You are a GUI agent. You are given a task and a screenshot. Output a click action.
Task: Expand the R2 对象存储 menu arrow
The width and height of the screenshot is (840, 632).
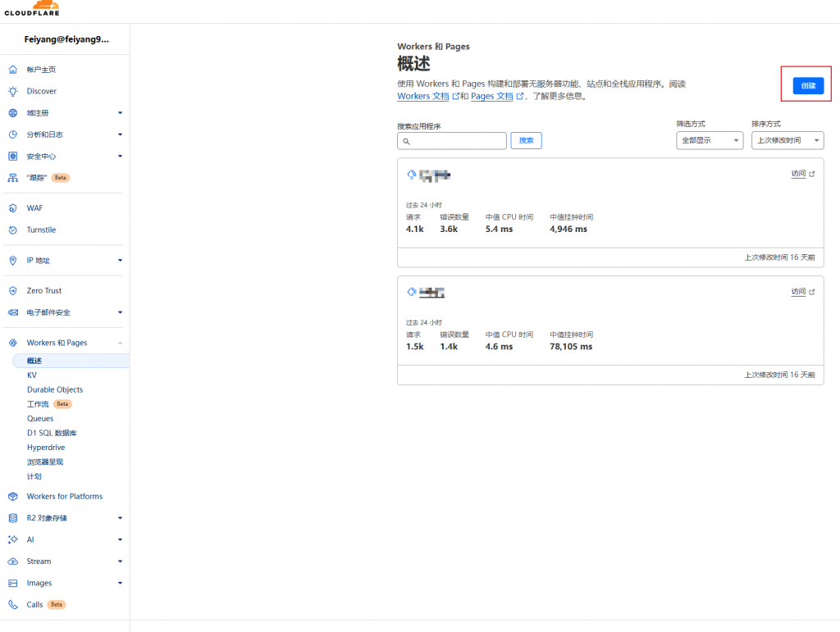[x=120, y=518]
